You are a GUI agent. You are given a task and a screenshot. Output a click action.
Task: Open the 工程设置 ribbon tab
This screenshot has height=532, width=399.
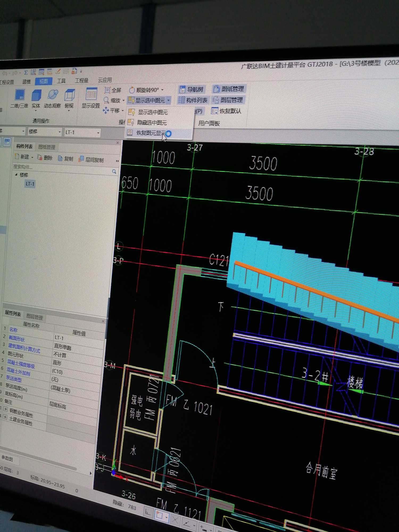(7, 82)
